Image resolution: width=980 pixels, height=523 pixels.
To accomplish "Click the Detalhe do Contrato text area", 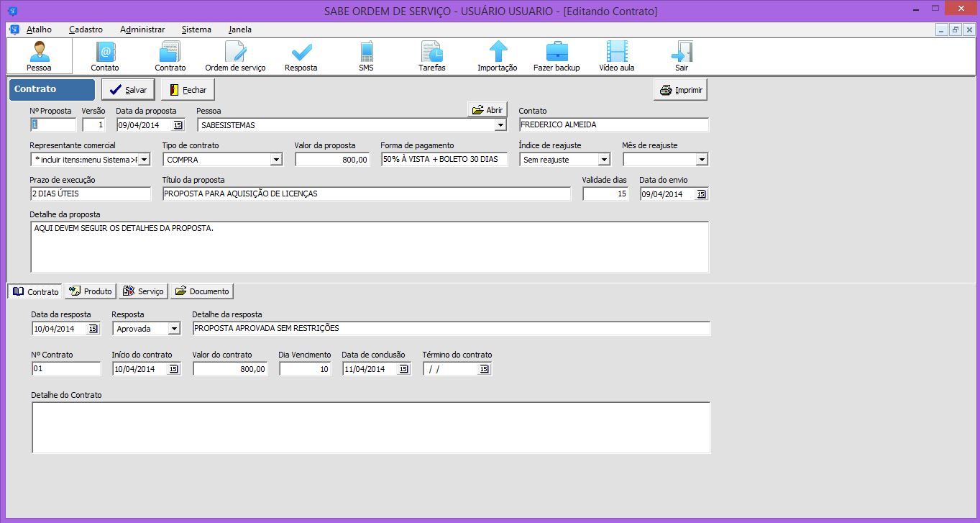I will [371, 428].
